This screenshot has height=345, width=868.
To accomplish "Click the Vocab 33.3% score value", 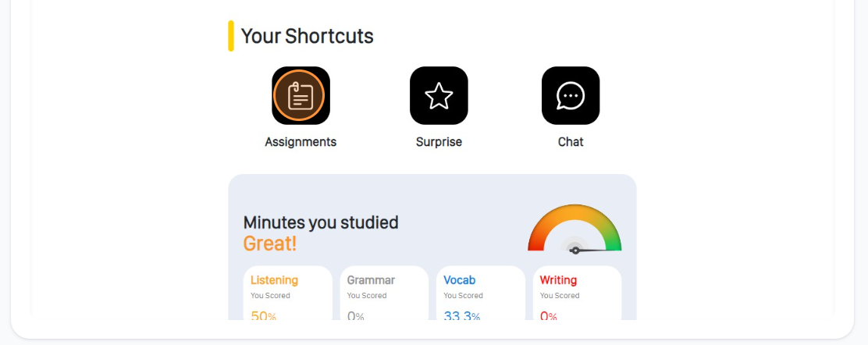I will [461, 315].
